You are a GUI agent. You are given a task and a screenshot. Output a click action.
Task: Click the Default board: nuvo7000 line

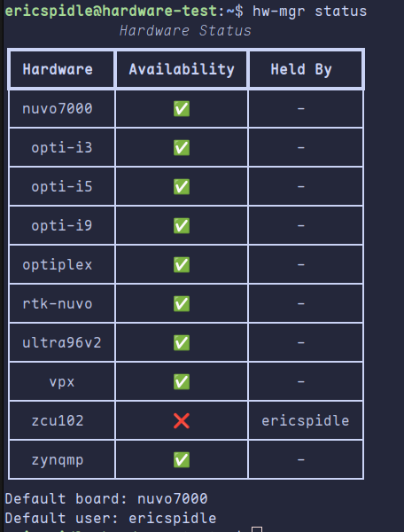(x=106, y=498)
